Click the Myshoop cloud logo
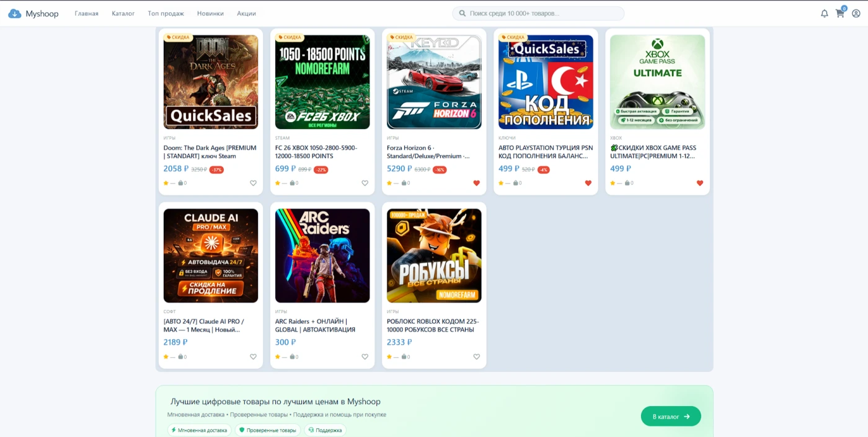This screenshot has width=868, height=437. [15, 14]
